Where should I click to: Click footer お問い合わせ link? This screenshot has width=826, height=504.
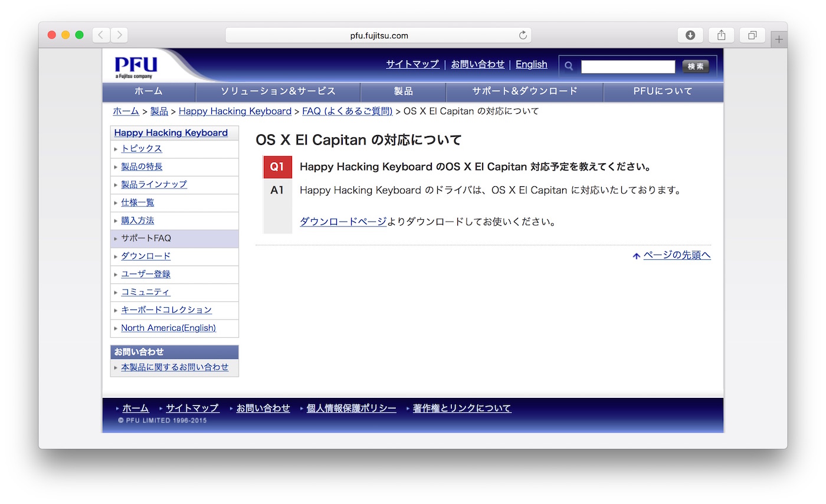pyautogui.click(x=263, y=408)
